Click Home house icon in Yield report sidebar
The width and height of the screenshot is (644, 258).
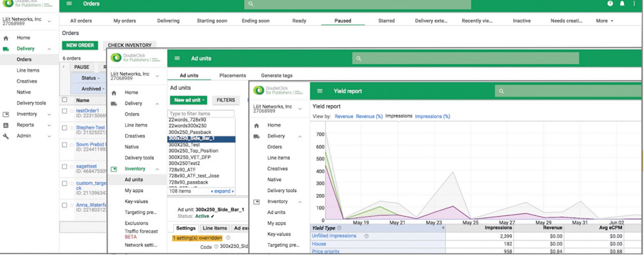257,126
